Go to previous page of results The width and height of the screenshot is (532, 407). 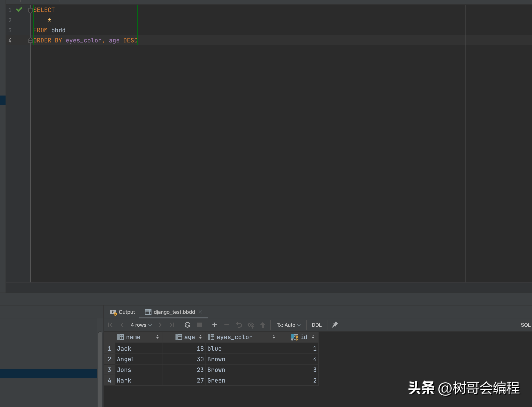click(x=122, y=325)
